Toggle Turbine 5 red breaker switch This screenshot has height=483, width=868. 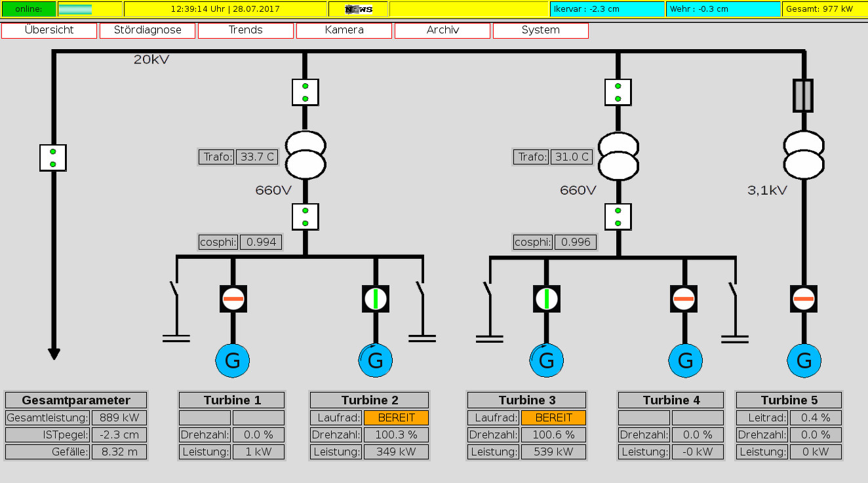click(804, 299)
